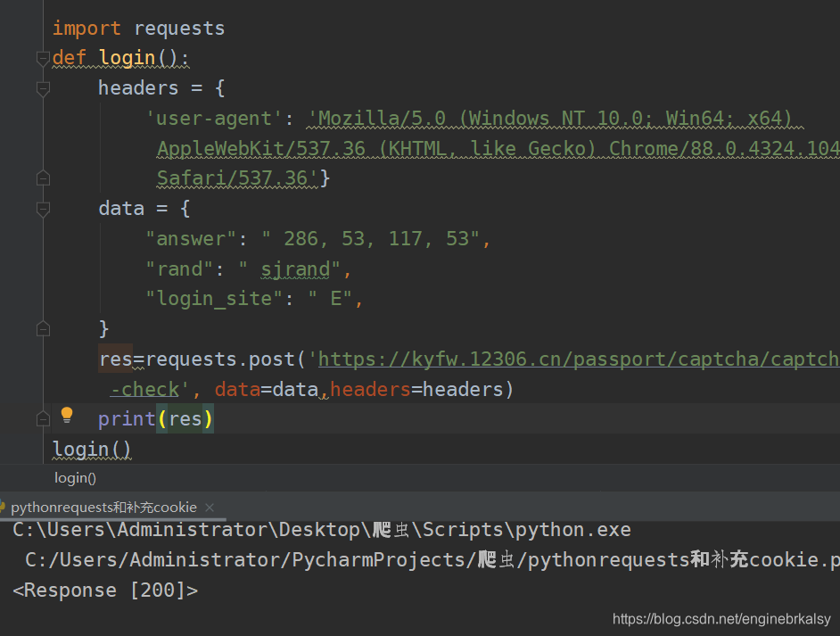Click the 'print' function name
Image resolution: width=840 pixels, height=636 pixels.
(x=127, y=418)
